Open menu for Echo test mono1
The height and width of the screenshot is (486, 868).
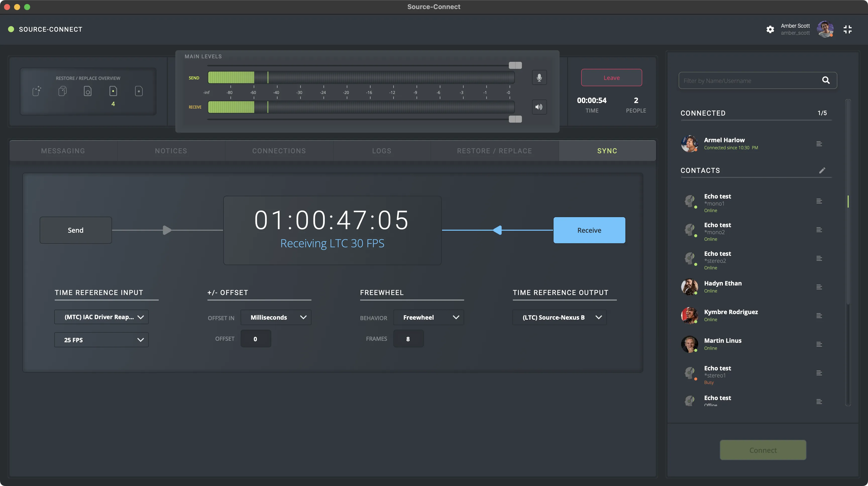tap(819, 201)
